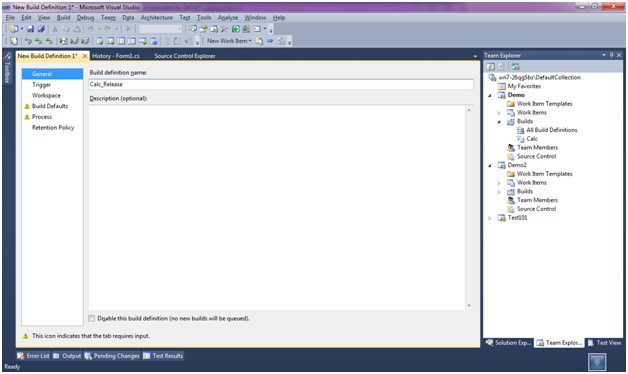This screenshot has width=628, height=374.
Task: Click the Undo toolbar icon
Action: 91,29
